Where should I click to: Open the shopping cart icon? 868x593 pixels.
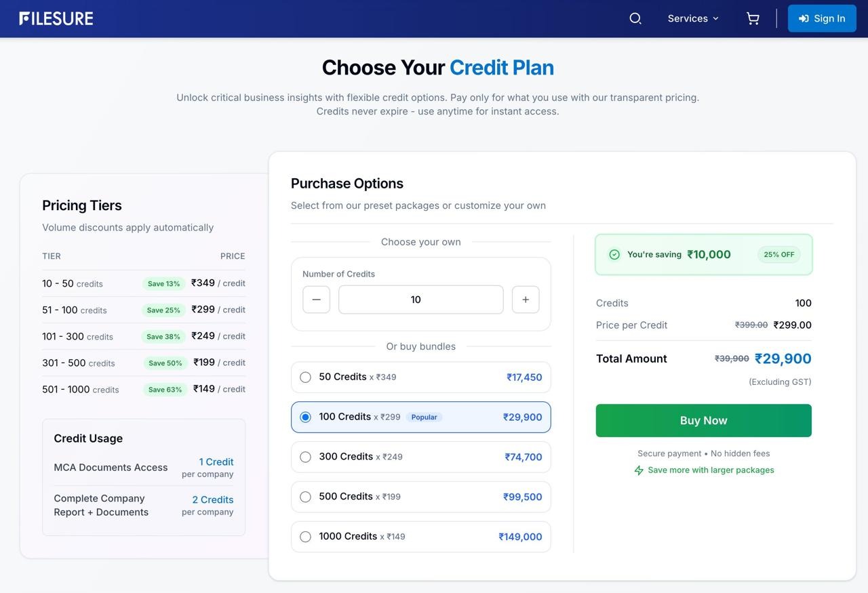point(753,18)
